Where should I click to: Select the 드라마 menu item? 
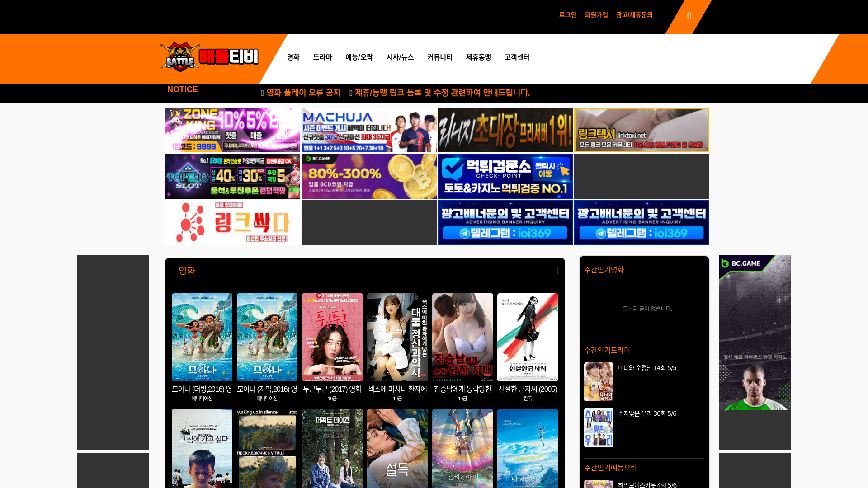click(x=322, y=57)
